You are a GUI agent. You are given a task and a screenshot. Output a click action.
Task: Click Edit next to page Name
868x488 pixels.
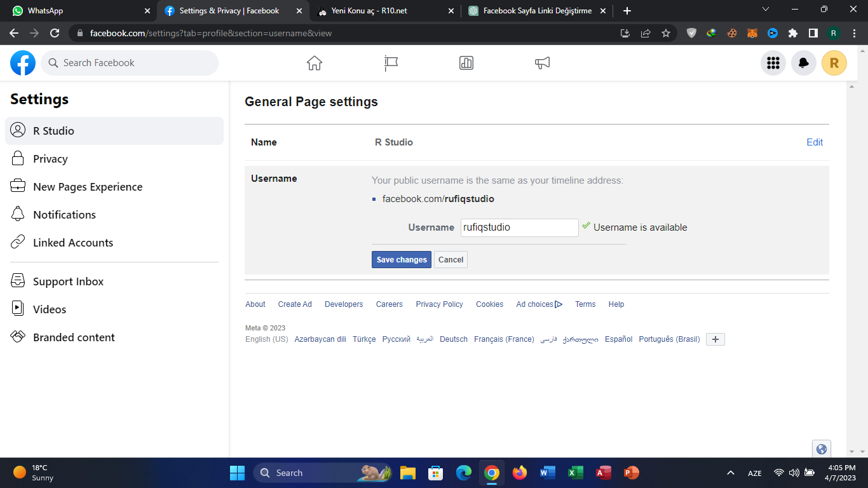point(815,142)
